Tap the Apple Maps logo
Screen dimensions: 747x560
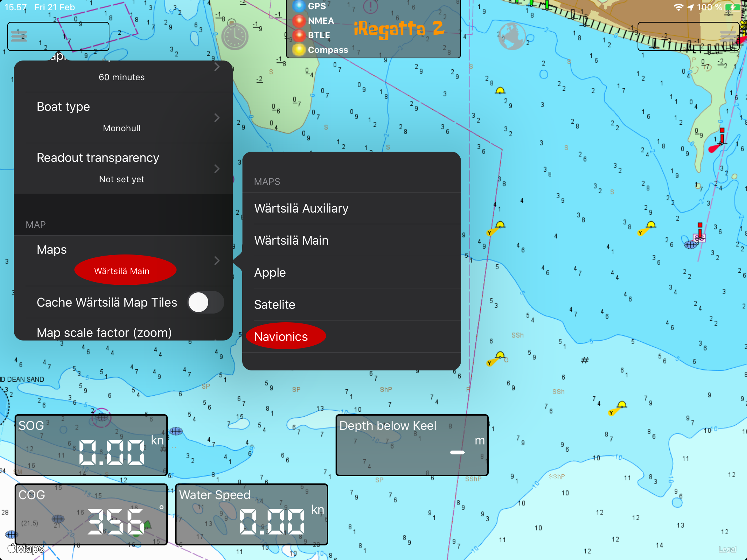click(x=26, y=548)
